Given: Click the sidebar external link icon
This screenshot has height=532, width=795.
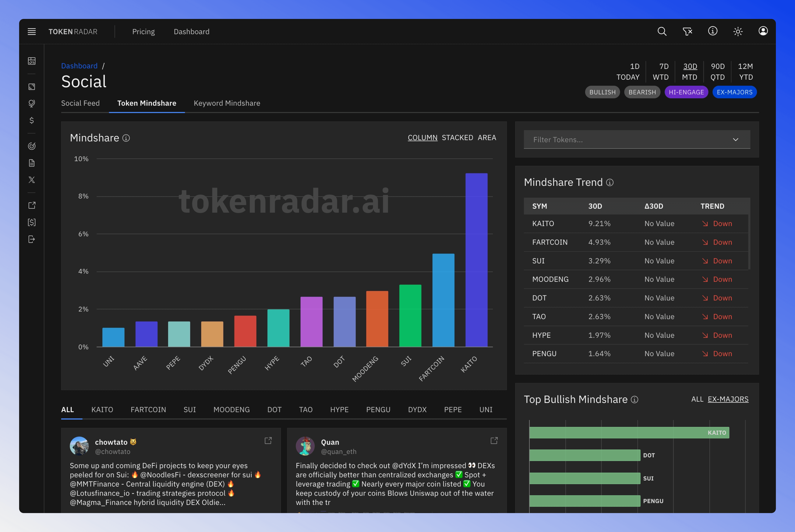Looking at the screenshot, I should (x=32, y=205).
